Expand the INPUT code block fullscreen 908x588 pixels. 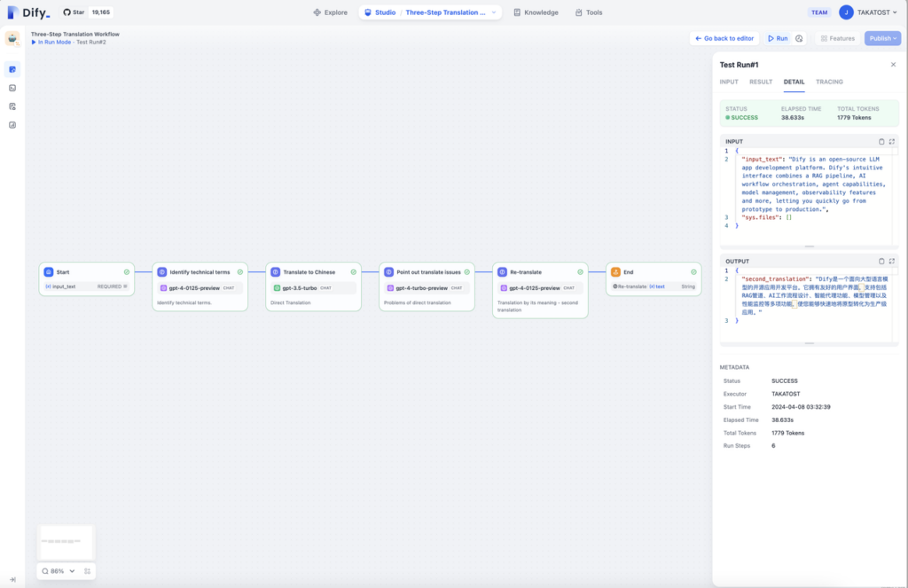click(x=892, y=141)
